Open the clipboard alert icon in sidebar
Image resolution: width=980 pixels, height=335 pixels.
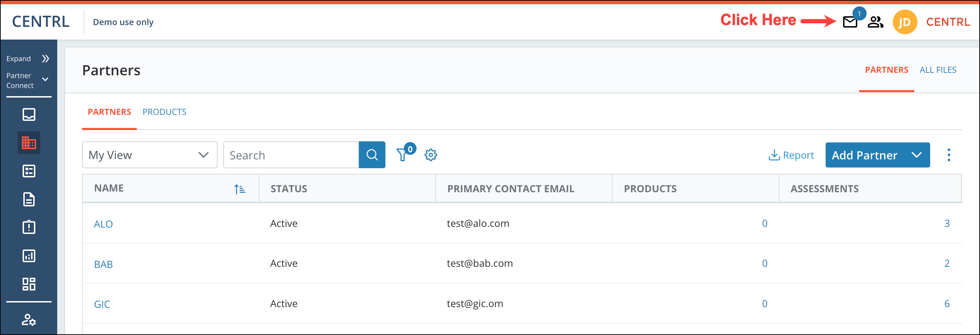[x=29, y=227]
